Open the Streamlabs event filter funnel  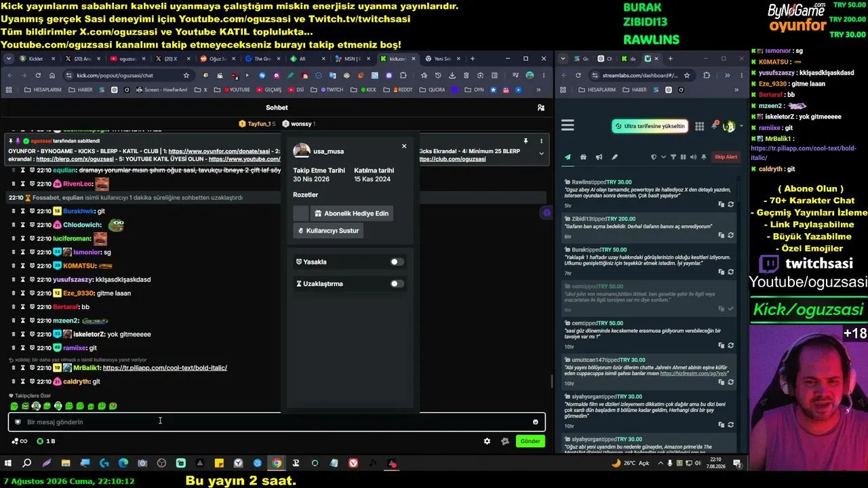point(673,157)
